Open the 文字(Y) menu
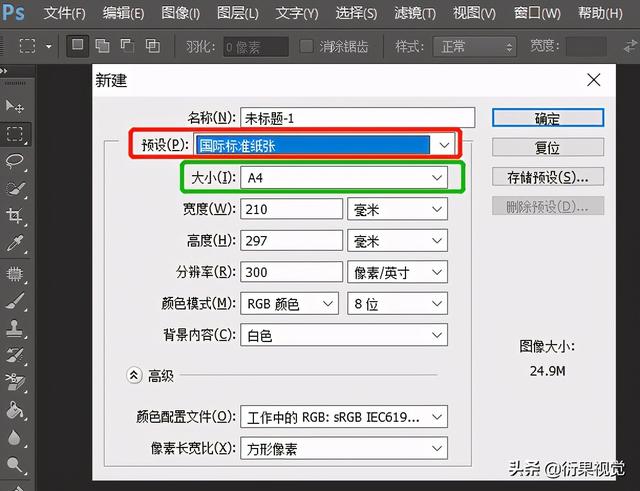Screen dimensions: 640x491 point(297,13)
